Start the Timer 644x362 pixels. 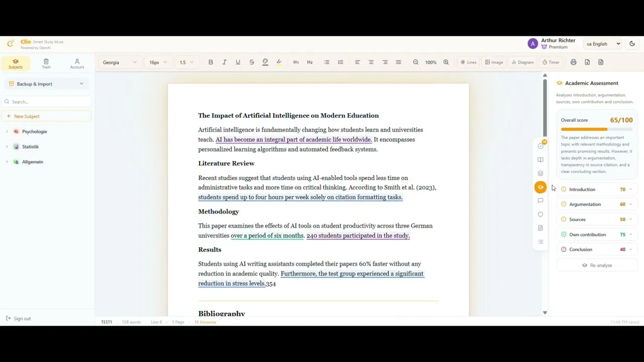[x=551, y=62]
